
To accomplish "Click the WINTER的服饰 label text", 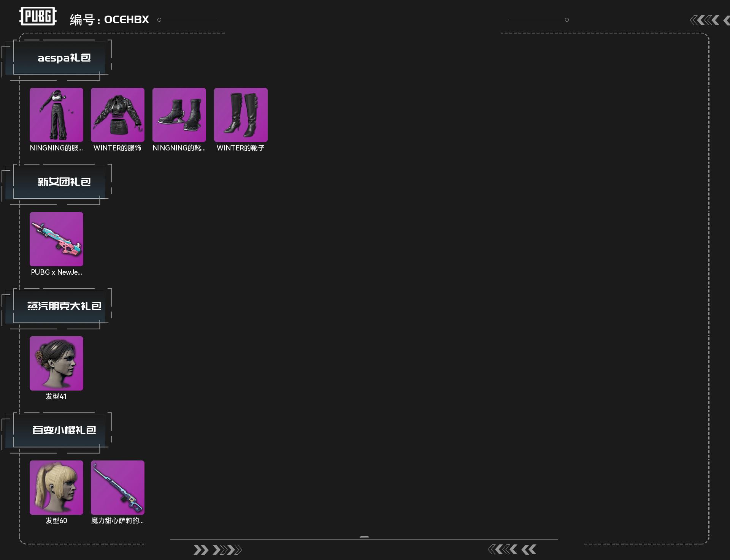I will (x=117, y=148).
